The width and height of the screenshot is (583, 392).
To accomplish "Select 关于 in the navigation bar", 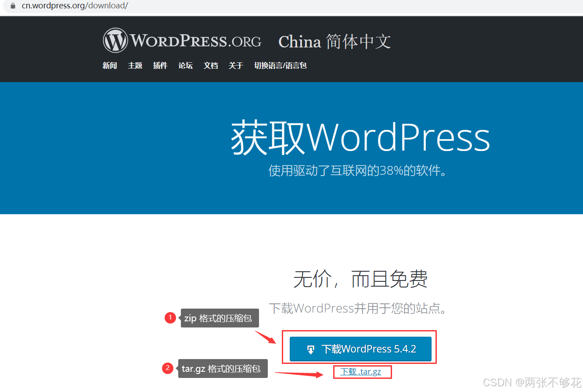I will click(236, 65).
